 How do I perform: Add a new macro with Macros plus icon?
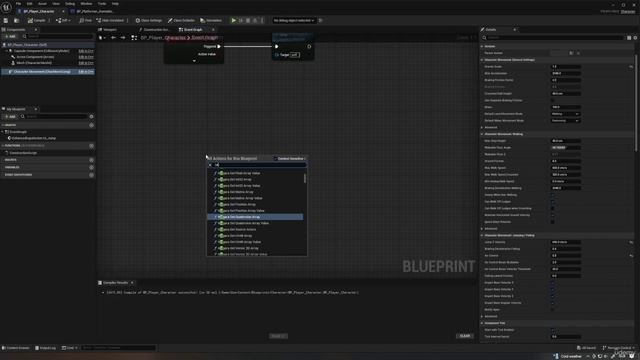(x=91, y=160)
